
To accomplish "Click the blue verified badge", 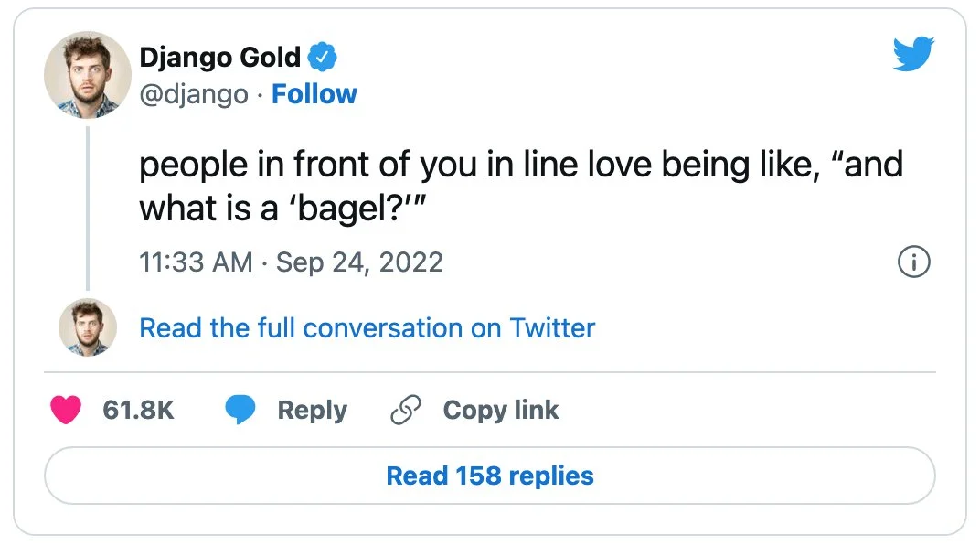I will pyautogui.click(x=322, y=58).
